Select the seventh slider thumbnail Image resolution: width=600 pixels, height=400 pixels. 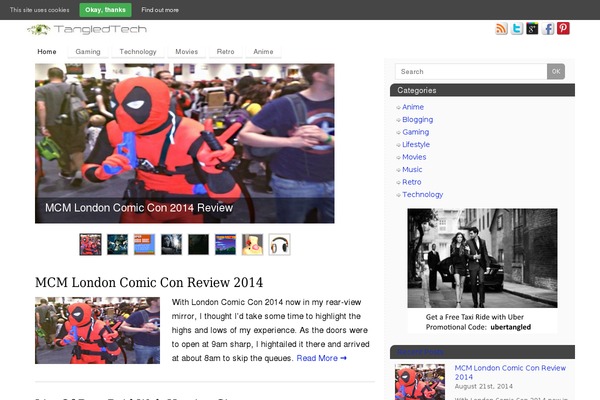pos(253,245)
